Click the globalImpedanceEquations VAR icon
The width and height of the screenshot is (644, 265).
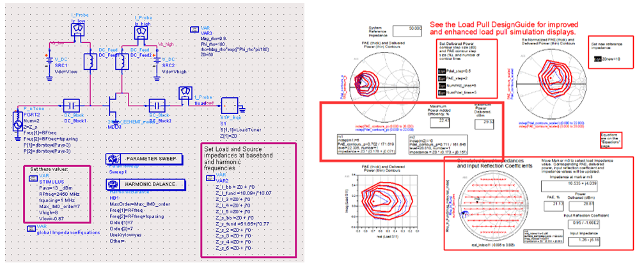coord(31,229)
